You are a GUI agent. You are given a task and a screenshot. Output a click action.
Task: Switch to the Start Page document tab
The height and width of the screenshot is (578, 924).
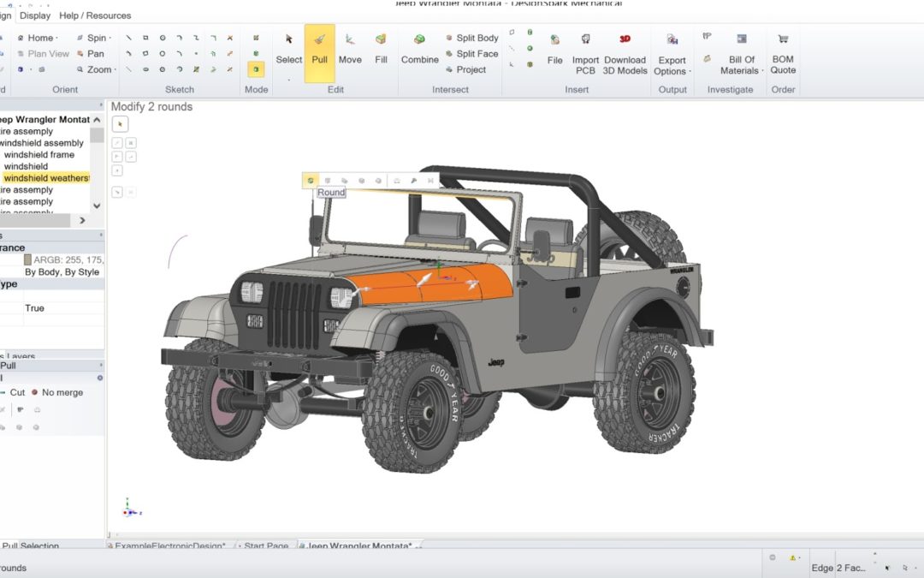pyautogui.click(x=266, y=545)
